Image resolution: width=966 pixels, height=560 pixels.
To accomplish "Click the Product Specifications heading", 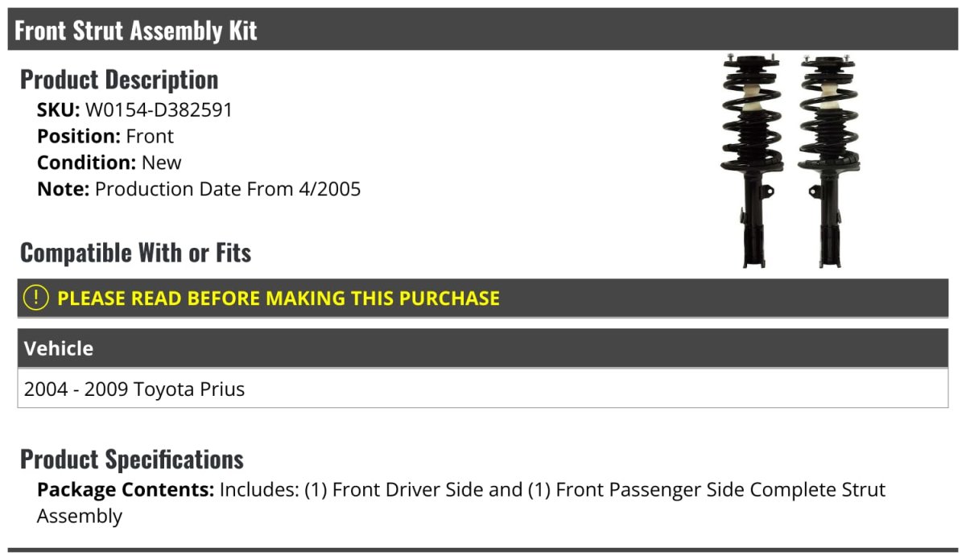I will click(132, 459).
